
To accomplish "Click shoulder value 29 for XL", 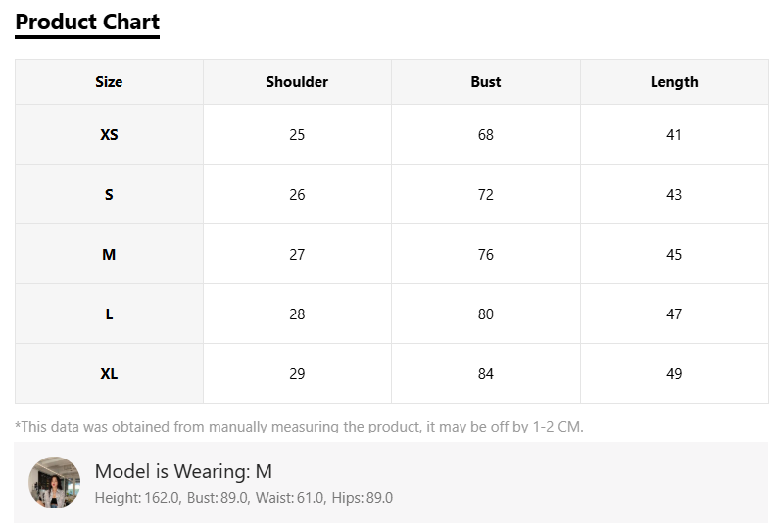I will tap(297, 374).
